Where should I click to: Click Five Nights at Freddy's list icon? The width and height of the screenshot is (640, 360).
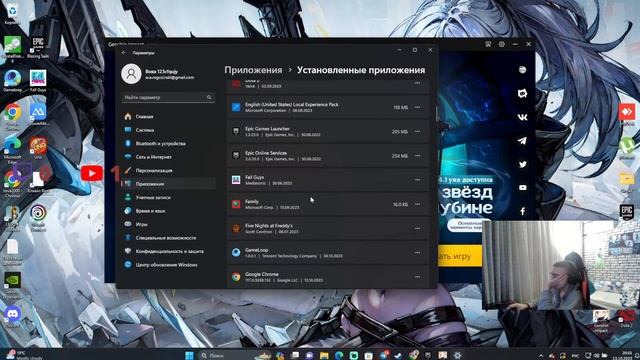point(236,229)
